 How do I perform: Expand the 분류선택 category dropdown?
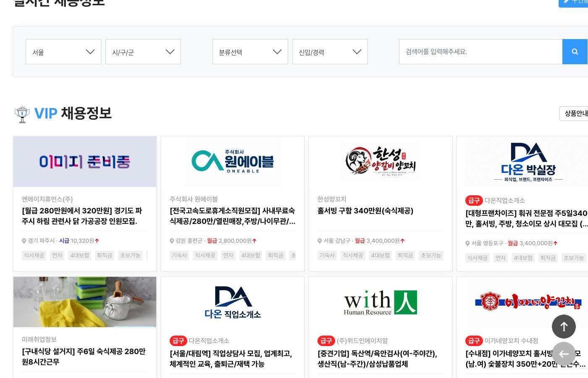pyautogui.click(x=250, y=52)
